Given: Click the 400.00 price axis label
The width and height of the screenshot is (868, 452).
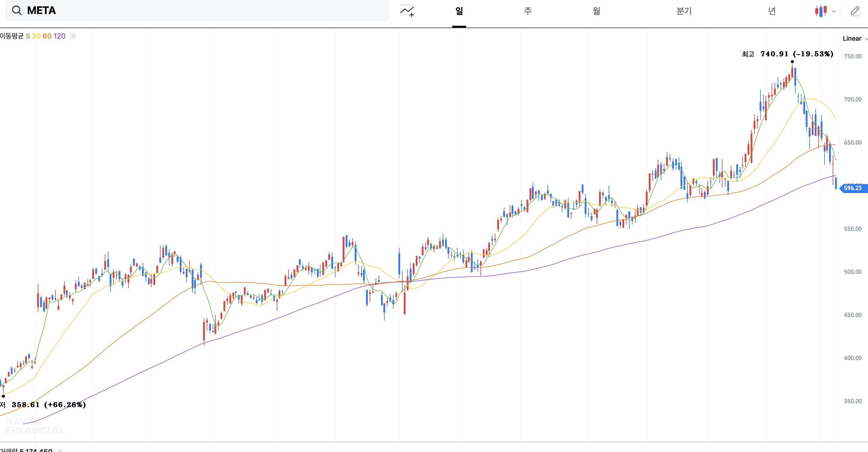Looking at the screenshot, I should (x=852, y=358).
